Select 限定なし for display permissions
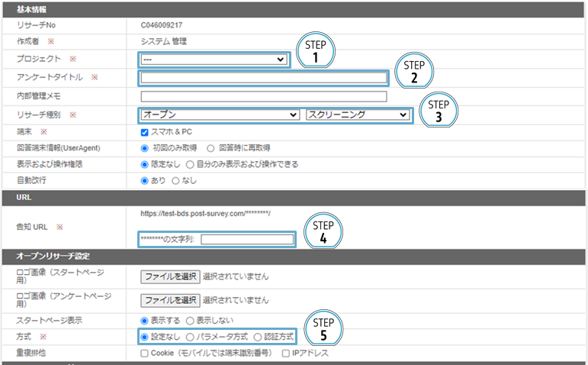 [146, 164]
